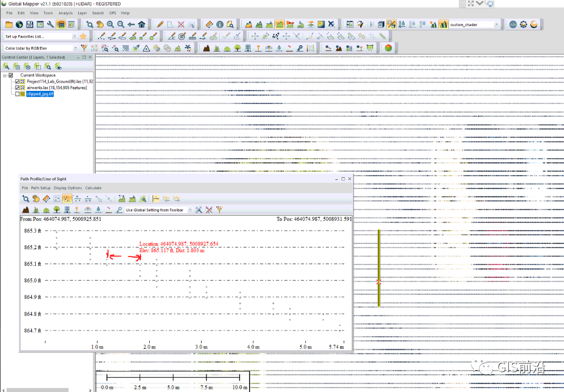Open the Search menu
Image resolution: width=564 pixels, height=392 pixels.
click(98, 13)
